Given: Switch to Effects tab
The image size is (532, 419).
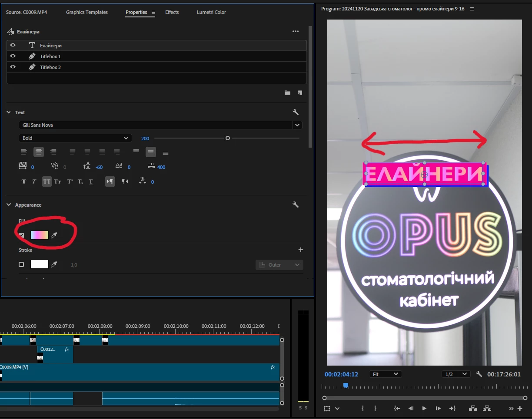Looking at the screenshot, I should click(x=172, y=12).
